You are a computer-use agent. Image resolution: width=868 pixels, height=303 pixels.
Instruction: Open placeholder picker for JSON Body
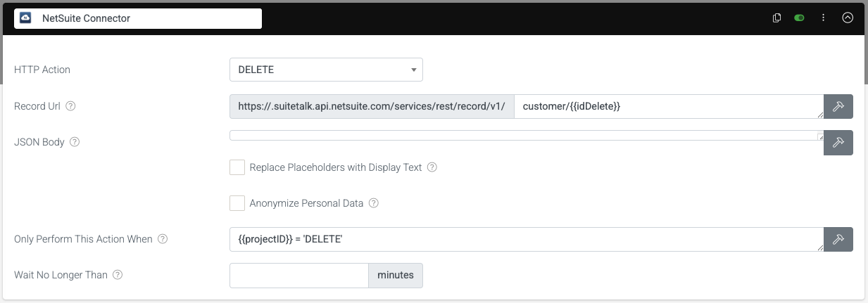[x=838, y=142]
